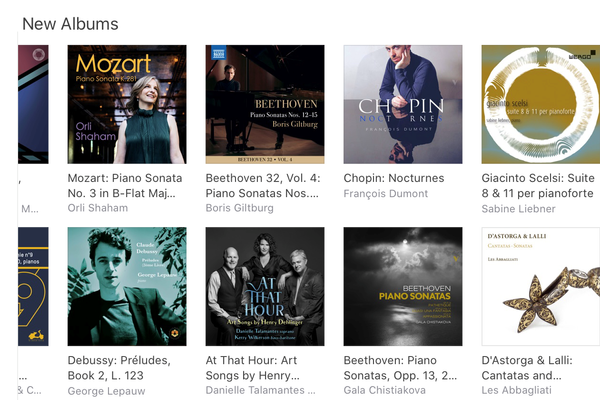Click the Gala Chistiakova artist link
Image resolution: width=600 pixels, height=400 pixels.
coord(384,390)
